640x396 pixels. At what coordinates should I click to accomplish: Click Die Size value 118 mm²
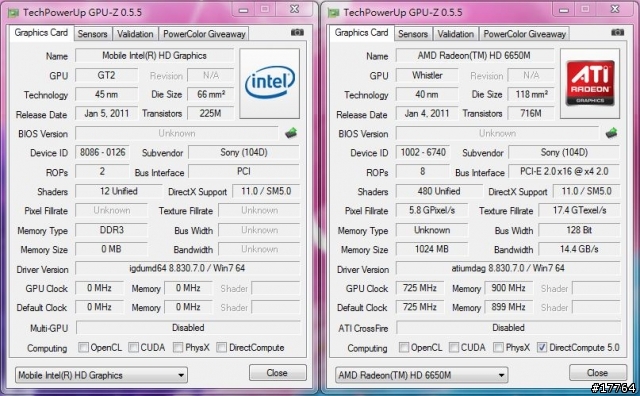tap(531, 94)
